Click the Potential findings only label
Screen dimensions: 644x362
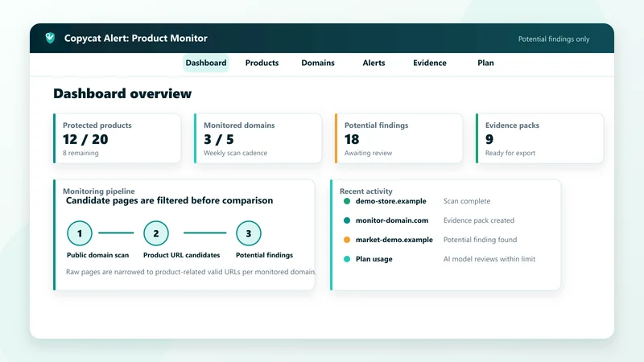pos(554,39)
